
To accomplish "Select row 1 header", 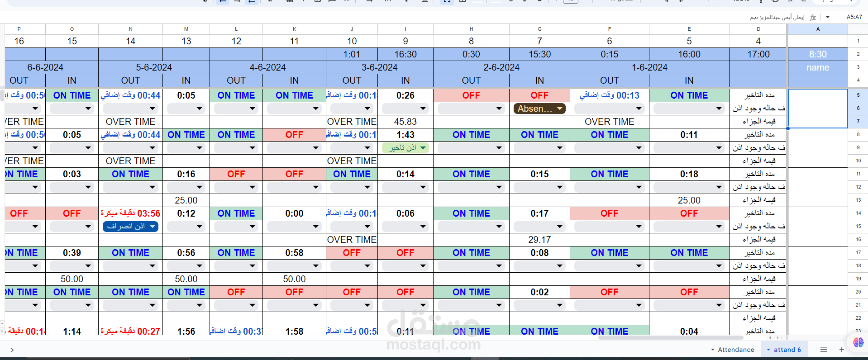I will 858,41.
